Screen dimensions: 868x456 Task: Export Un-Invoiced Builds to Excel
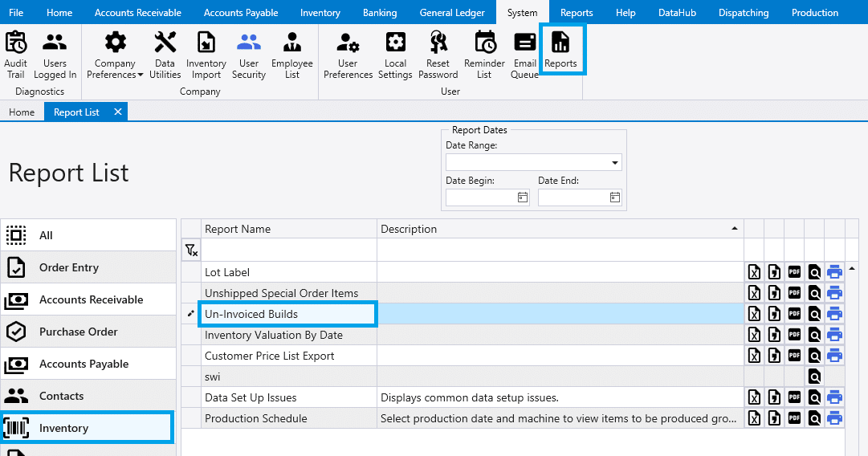(x=754, y=315)
